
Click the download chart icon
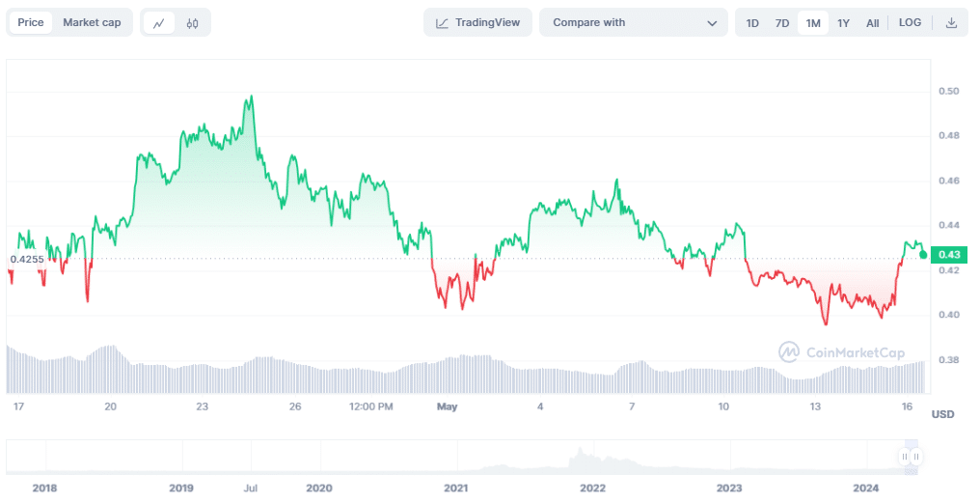pyautogui.click(x=951, y=23)
